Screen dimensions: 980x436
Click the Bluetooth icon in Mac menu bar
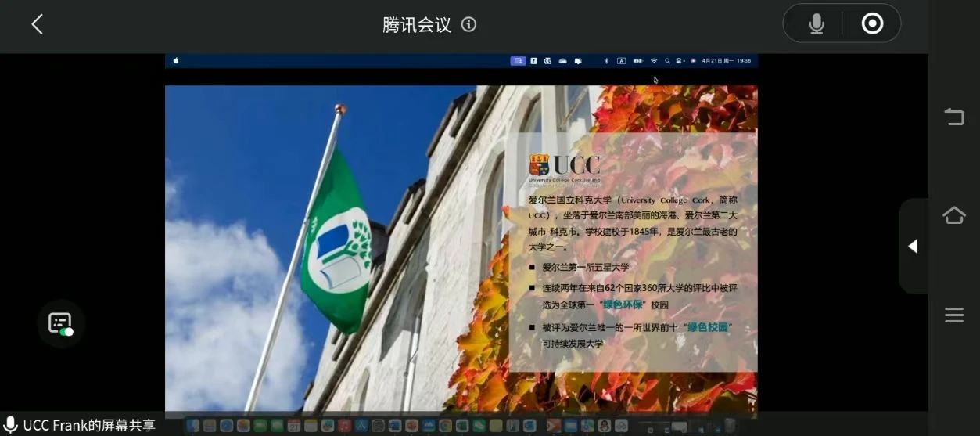606,61
